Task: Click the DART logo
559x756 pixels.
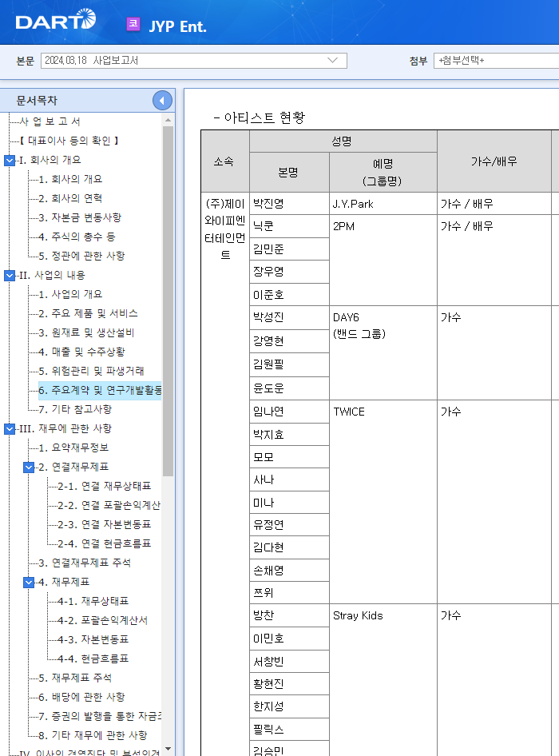Action: point(55,20)
